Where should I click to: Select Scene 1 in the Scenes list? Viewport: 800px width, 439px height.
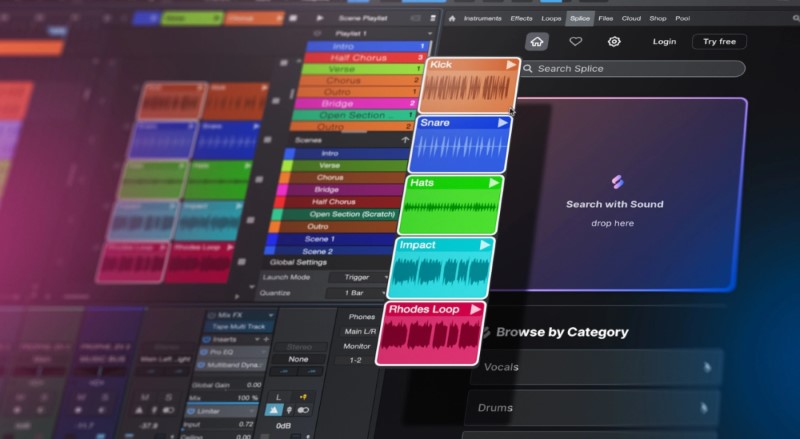tap(332, 239)
